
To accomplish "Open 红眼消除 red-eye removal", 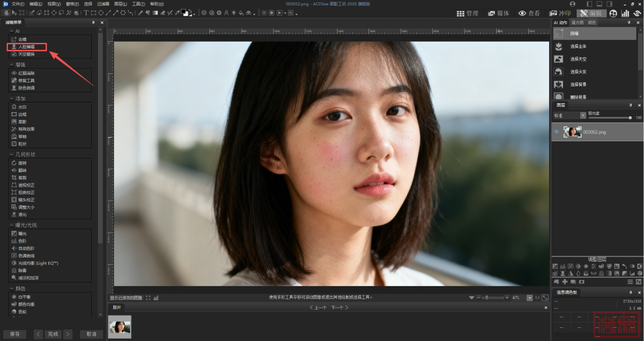I will pyautogui.click(x=26, y=73).
